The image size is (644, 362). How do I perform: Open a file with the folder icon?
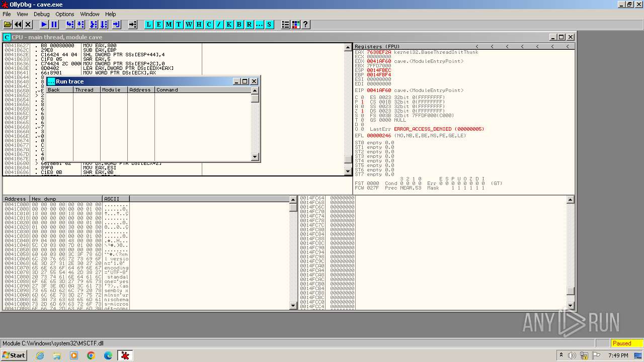(8, 24)
